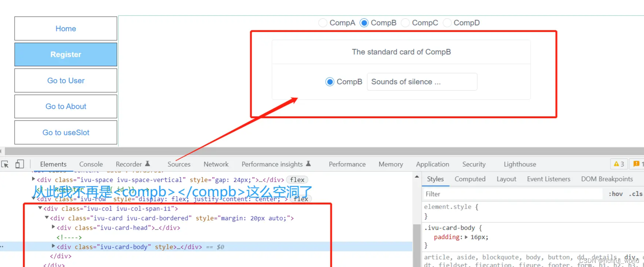Collapse the ivu-card-bordered div node
Viewport: 644px width, 267px height.
coord(47,217)
